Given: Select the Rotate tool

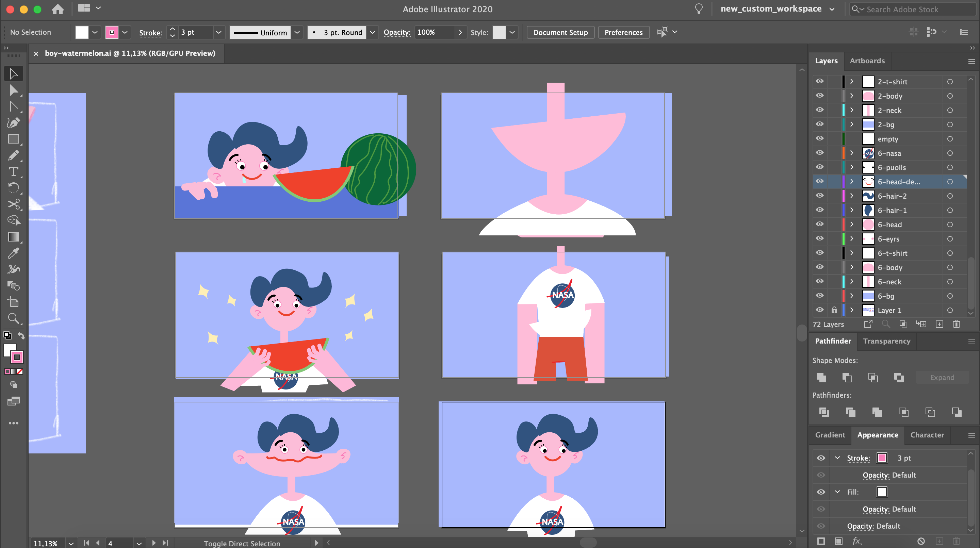Looking at the screenshot, I should (13, 188).
